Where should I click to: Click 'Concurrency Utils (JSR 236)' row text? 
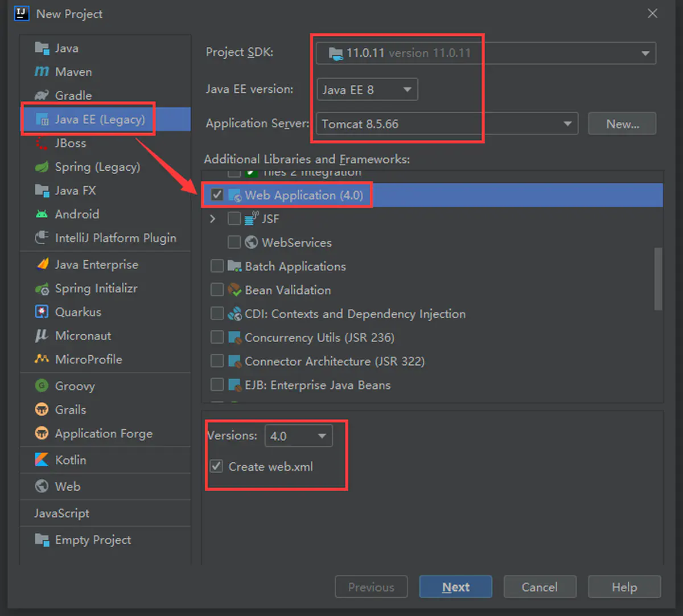[319, 338]
